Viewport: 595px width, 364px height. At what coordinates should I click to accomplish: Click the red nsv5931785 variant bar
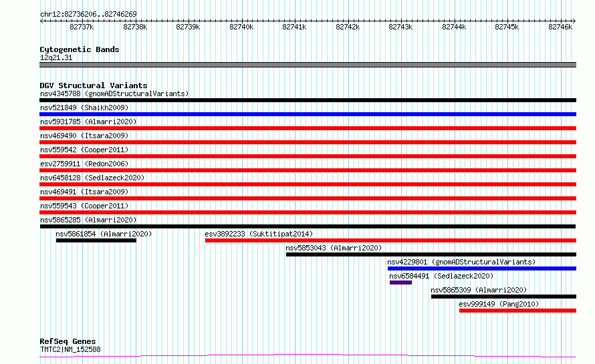308,128
